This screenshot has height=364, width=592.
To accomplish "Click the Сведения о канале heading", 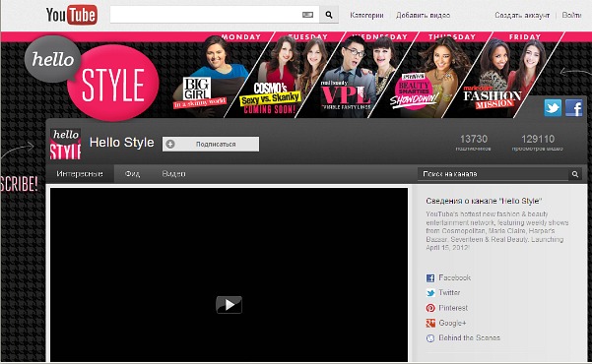I will (484, 201).
